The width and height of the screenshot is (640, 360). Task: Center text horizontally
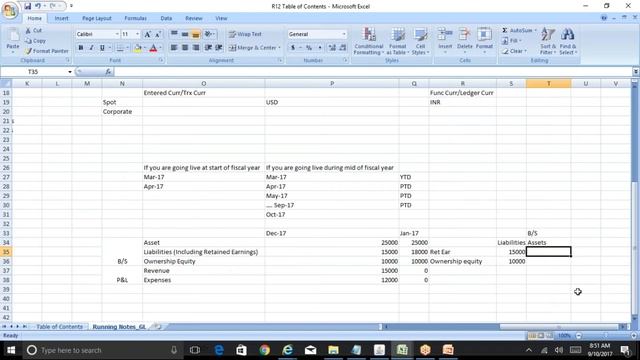(x=185, y=48)
